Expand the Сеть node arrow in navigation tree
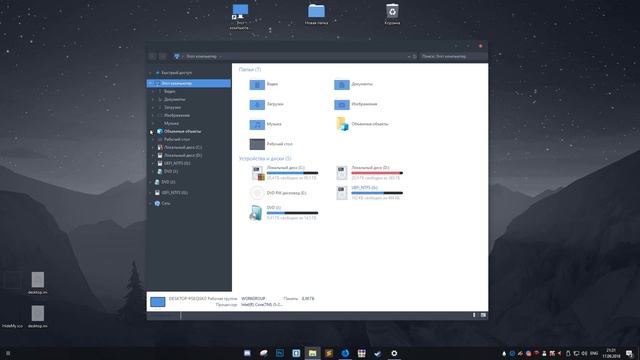The width and height of the screenshot is (640, 360). [151, 203]
